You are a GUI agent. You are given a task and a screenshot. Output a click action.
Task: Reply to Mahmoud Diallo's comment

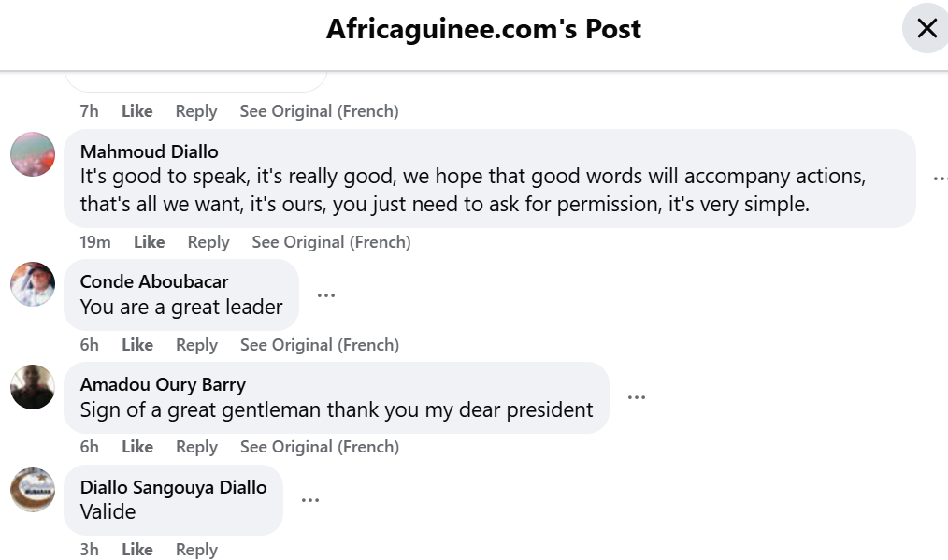pos(208,242)
